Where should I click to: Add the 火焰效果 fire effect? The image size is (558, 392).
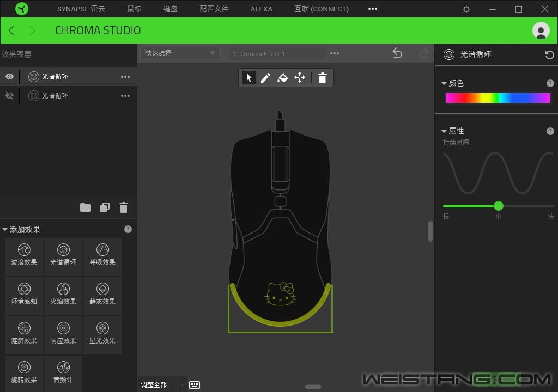(63, 296)
